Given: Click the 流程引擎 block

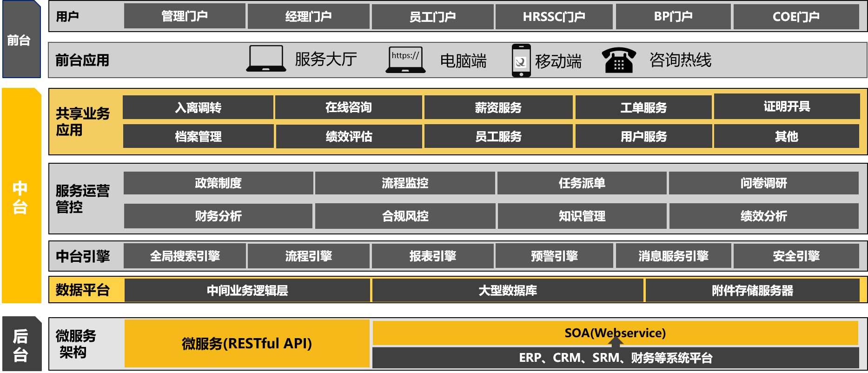Looking at the screenshot, I should tap(309, 256).
